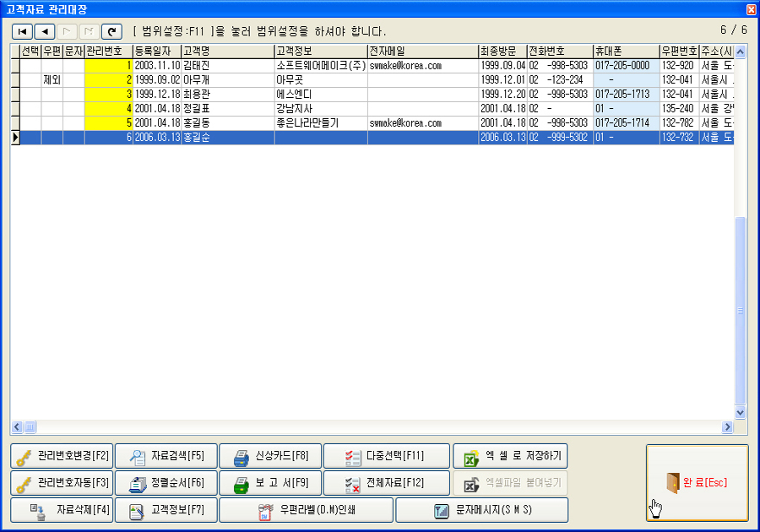Click the 우편 column header
This screenshot has height=532, width=760.
click(x=52, y=52)
